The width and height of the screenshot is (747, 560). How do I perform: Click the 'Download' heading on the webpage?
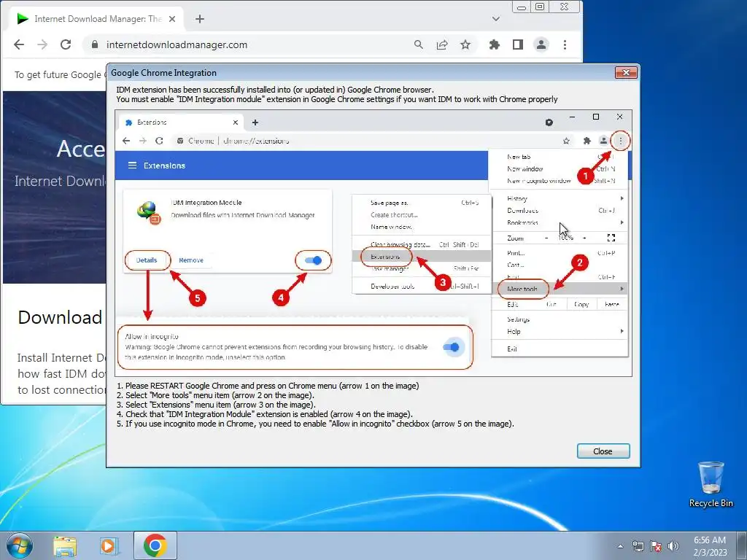coord(60,318)
